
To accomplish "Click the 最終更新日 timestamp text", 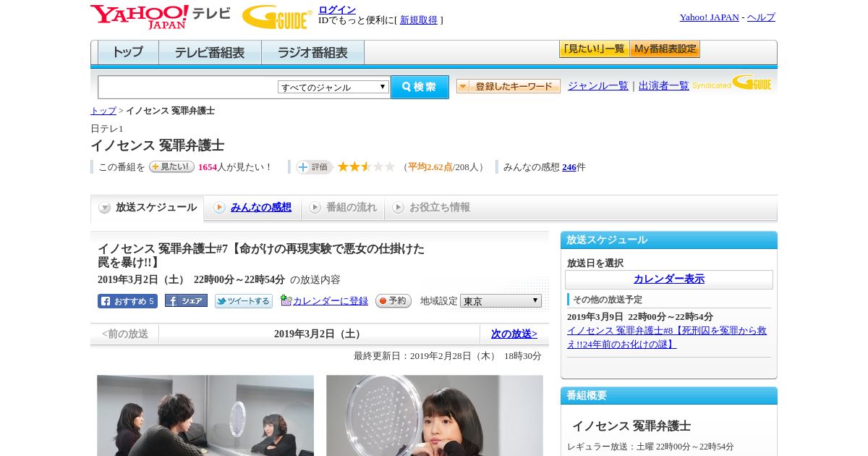I will (x=448, y=356).
